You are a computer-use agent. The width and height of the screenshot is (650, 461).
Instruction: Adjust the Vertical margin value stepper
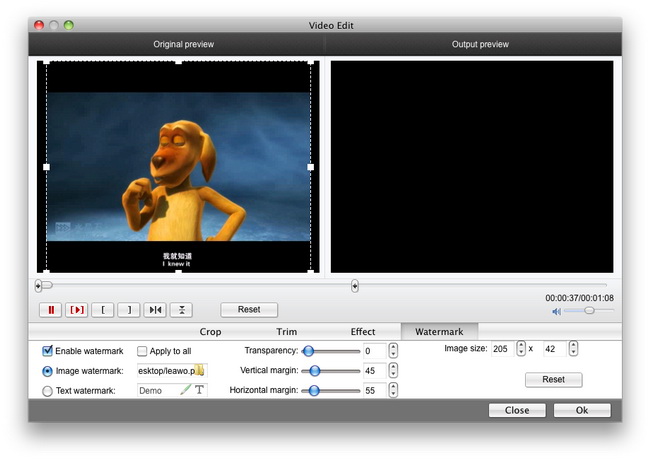393,370
